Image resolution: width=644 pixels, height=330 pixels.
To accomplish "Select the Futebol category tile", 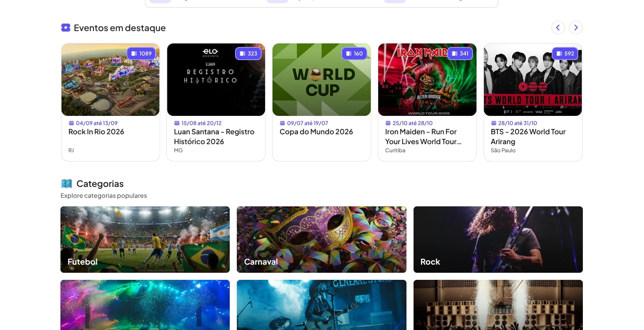I will tap(145, 240).
